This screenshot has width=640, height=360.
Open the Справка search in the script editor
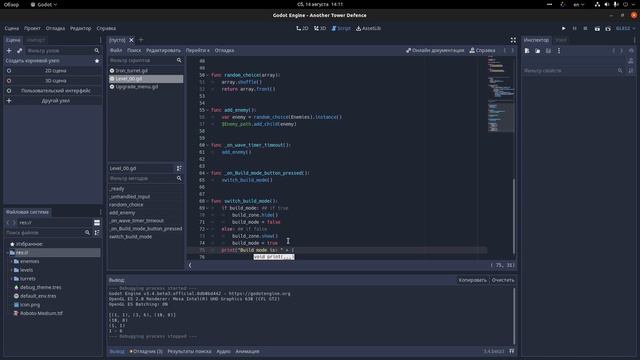point(482,51)
